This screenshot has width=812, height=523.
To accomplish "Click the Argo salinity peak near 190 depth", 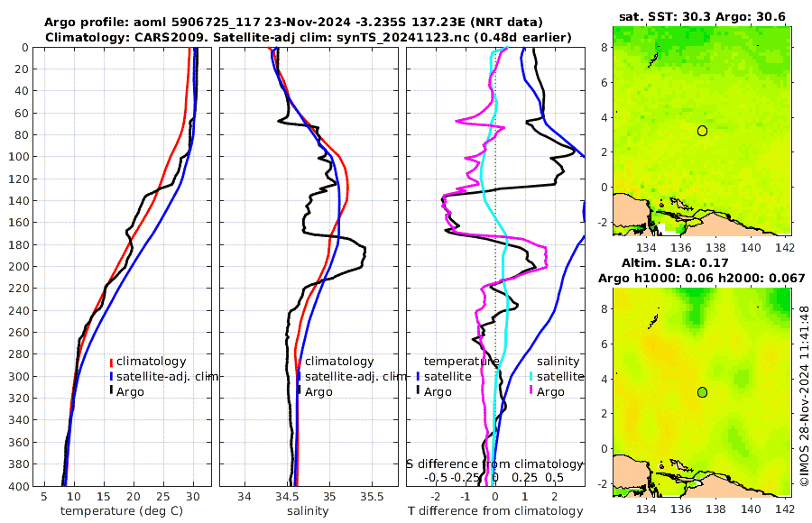I will [363, 253].
